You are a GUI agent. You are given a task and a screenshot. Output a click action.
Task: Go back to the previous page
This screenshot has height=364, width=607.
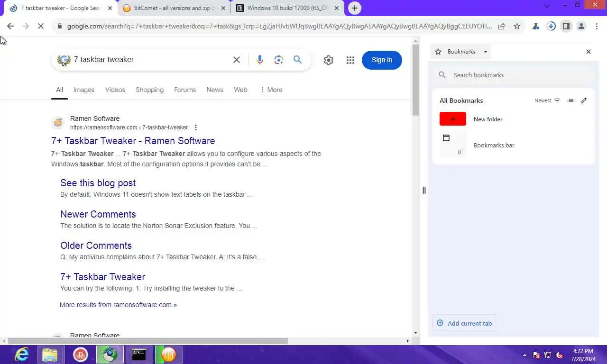[x=10, y=27]
